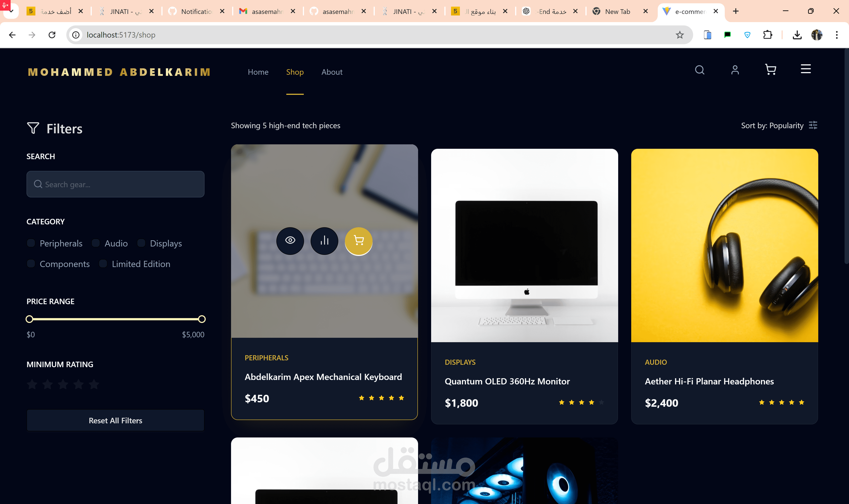
Task: Open the shopping cart in header
Action: [x=771, y=70]
